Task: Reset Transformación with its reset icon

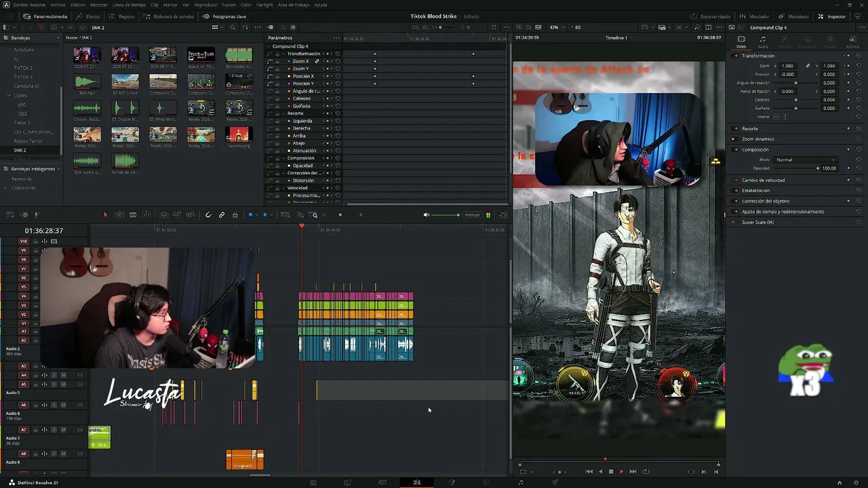Action: coord(859,56)
